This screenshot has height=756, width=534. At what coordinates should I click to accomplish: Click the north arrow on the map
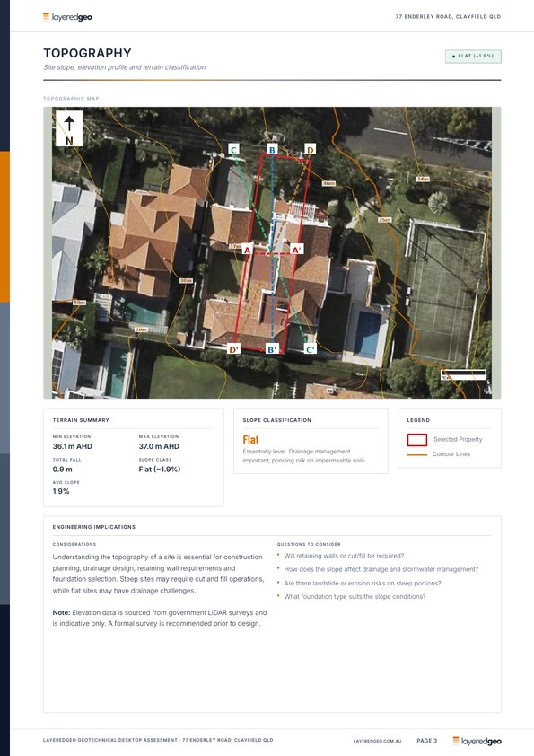pos(69,128)
